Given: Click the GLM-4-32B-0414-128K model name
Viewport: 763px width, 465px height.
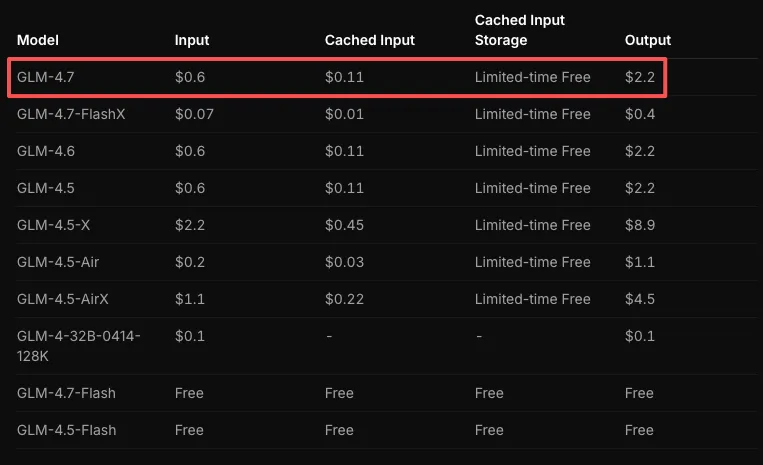Looking at the screenshot, I should coord(78,346).
